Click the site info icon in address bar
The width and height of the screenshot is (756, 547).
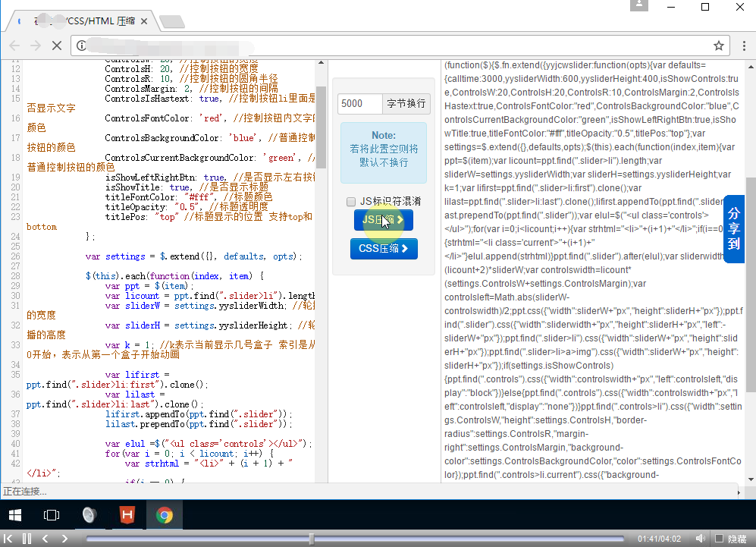(82, 46)
